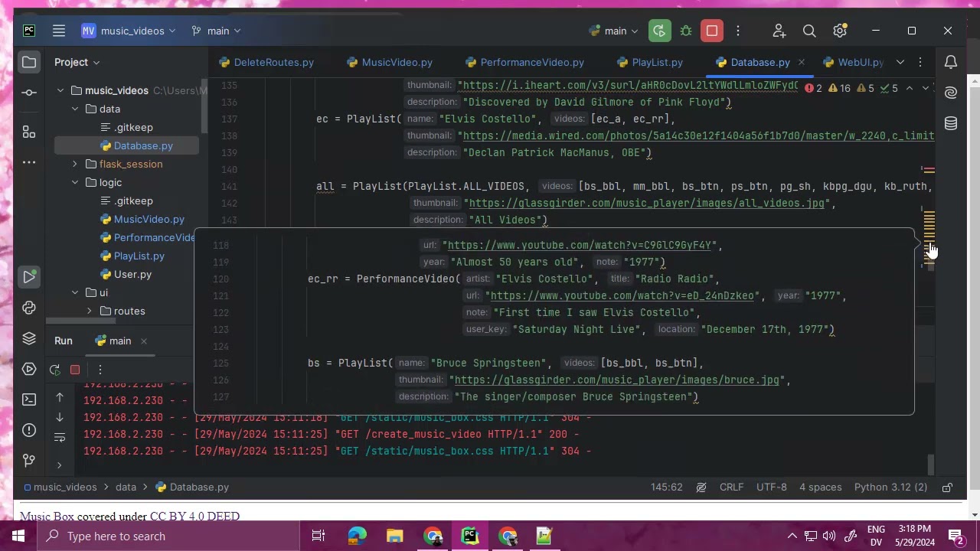Open the Notifications bell panel
Viewport: 980px width, 551px height.
point(951,62)
